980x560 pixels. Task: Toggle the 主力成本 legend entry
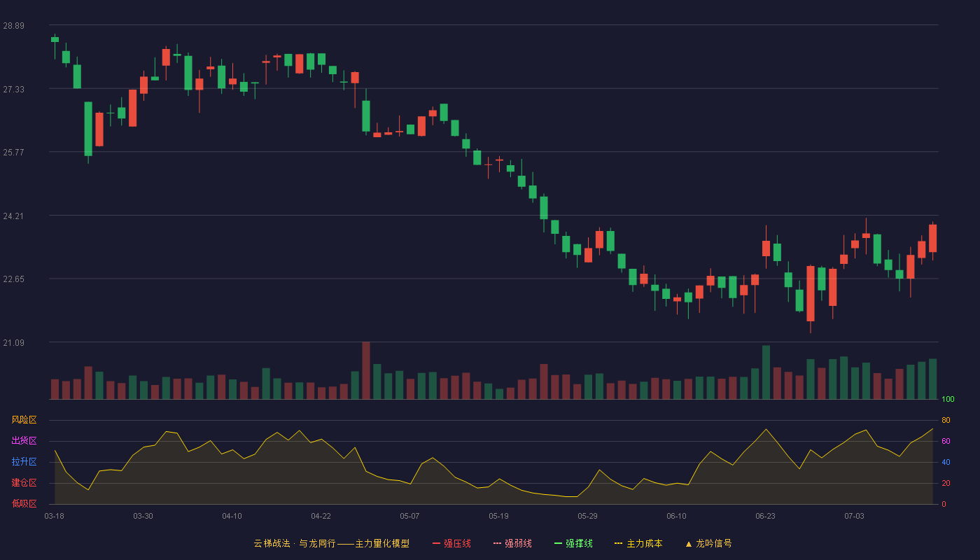point(638,543)
